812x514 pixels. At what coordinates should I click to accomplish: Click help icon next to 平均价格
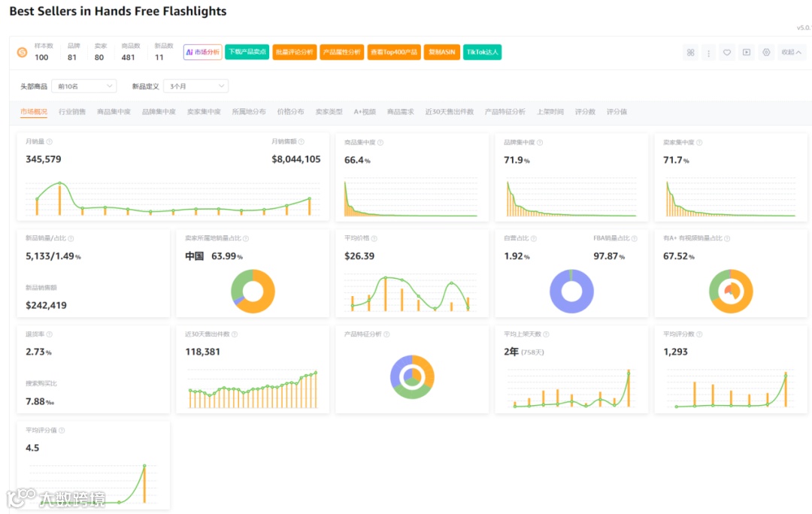point(374,239)
